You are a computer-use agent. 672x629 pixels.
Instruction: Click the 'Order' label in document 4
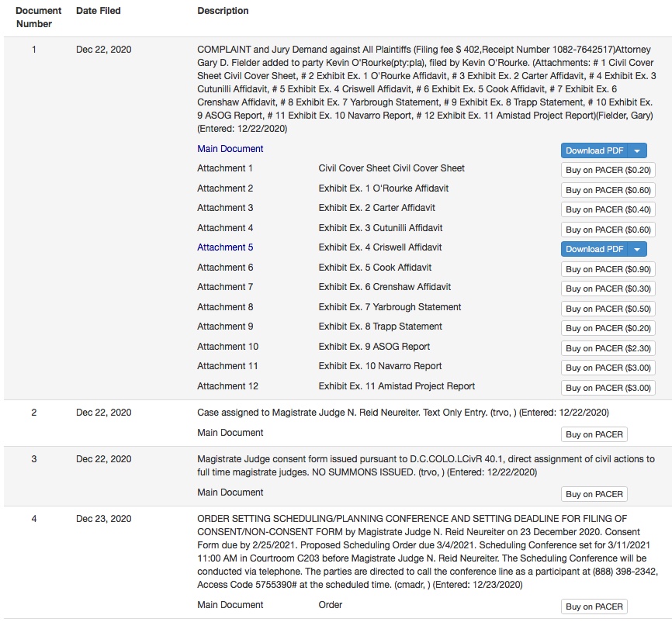point(331,605)
